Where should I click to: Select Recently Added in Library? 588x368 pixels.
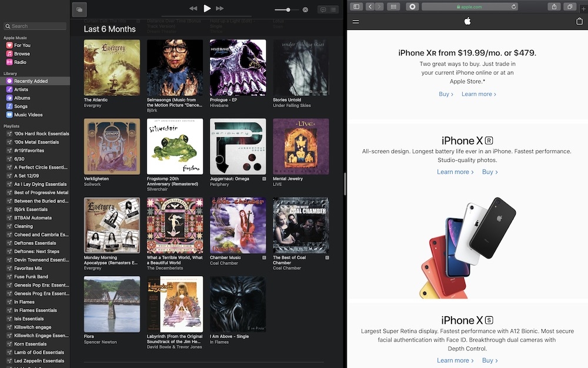35,81
